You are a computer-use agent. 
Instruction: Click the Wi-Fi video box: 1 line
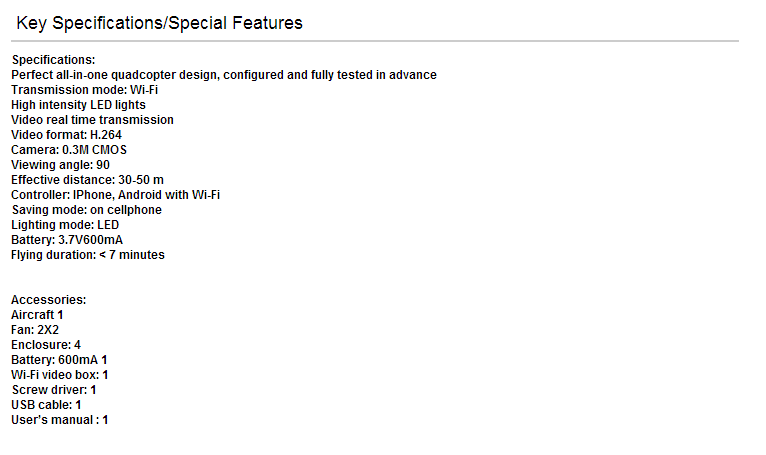pyautogui.click(x=60, y=375)
